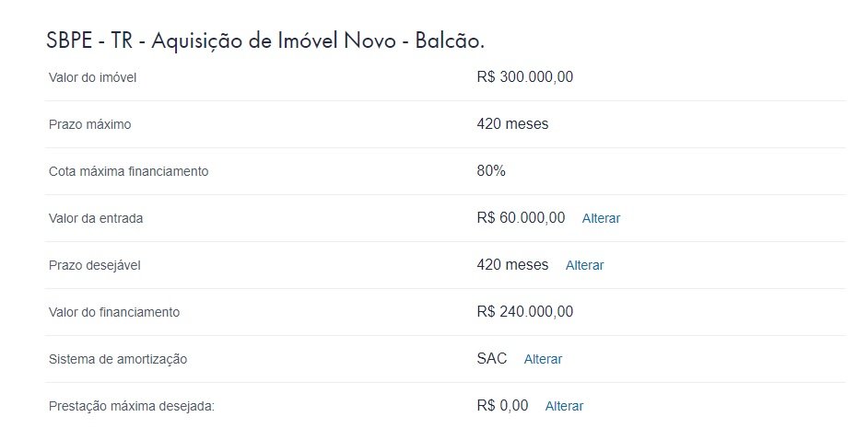Click Alterar beside Prazo desejável 420 meses
This screenshot has width=868, height=440.
(584, 265)
